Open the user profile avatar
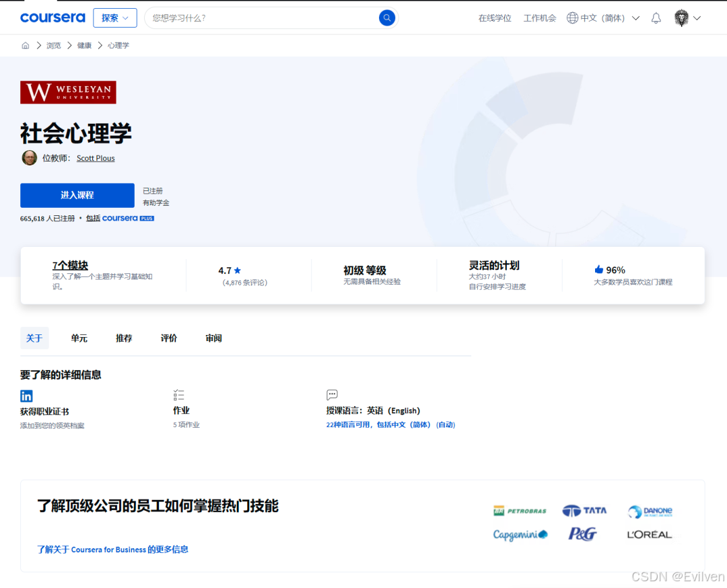Screen dimensions: 727x588 tap(681, 18)
